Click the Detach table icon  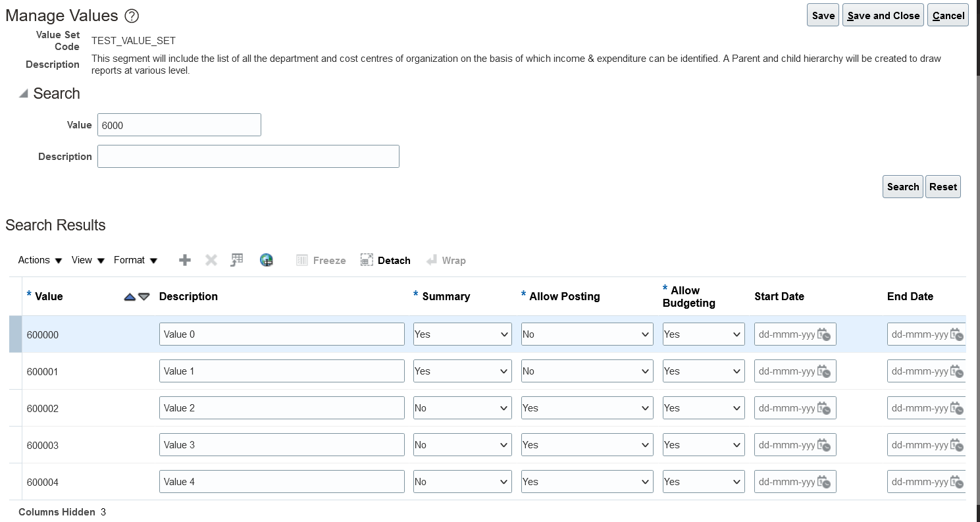coord(386,260)
